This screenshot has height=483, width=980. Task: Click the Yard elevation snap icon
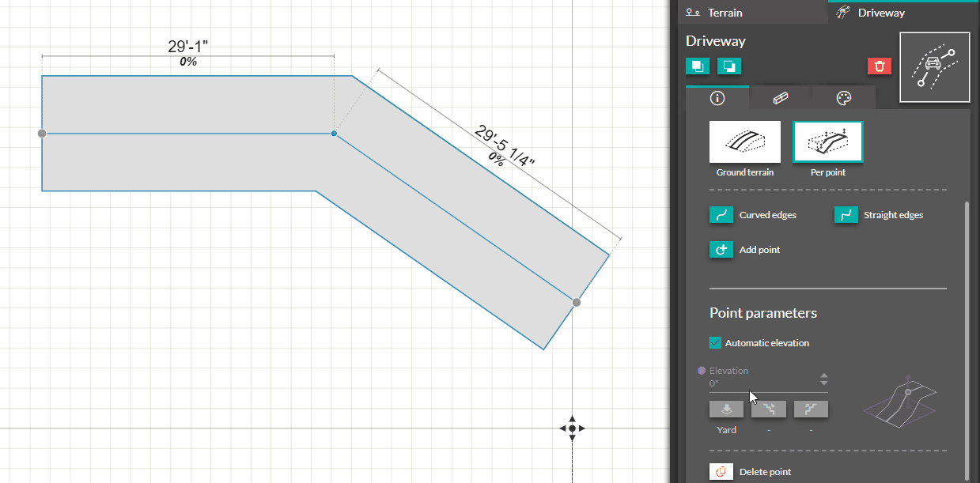726,409
